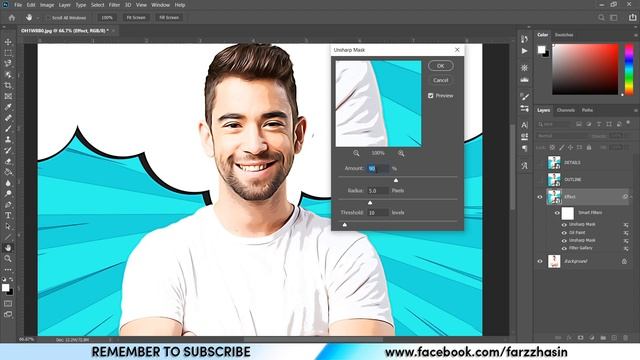640x360 pixels.
Task: Click OK in Unsharp Mask dialog
Action: click(x=440, y=66)
